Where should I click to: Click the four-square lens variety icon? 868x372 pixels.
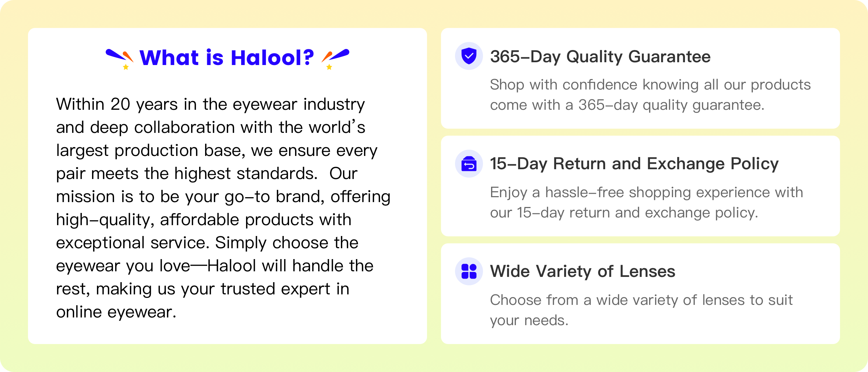pos(469,271)
